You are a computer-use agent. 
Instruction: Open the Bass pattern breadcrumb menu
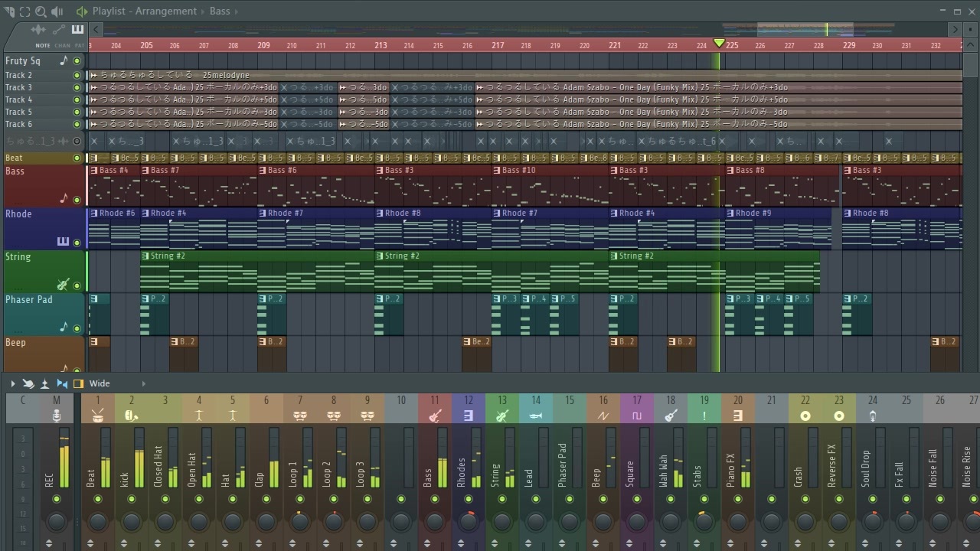click(220, 11)
